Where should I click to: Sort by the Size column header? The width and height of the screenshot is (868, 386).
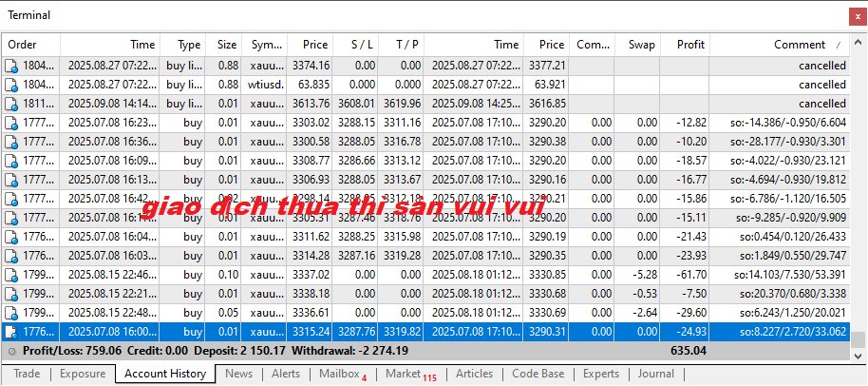(223, 45)
